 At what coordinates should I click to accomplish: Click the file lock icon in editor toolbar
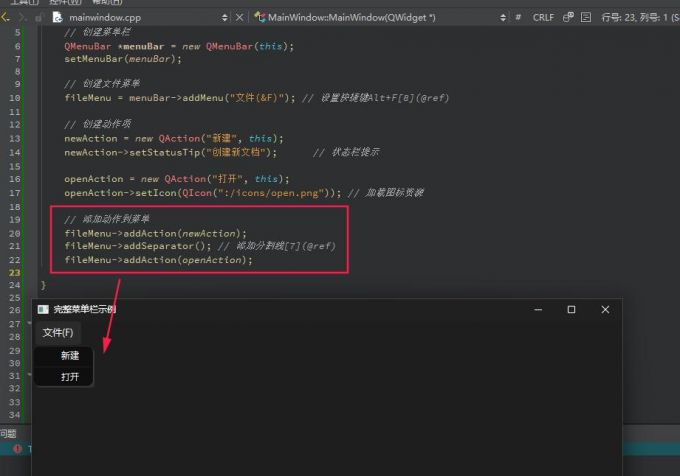[38, 17]
